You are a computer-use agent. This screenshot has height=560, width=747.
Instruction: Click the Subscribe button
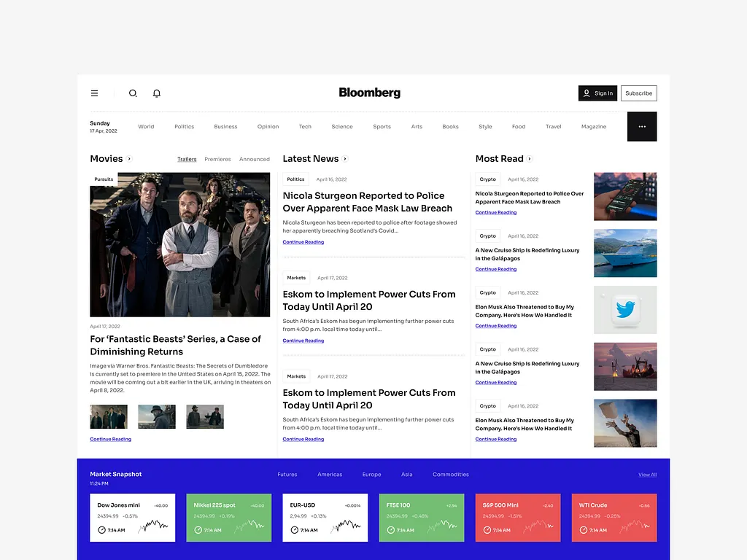coord(638,93)
